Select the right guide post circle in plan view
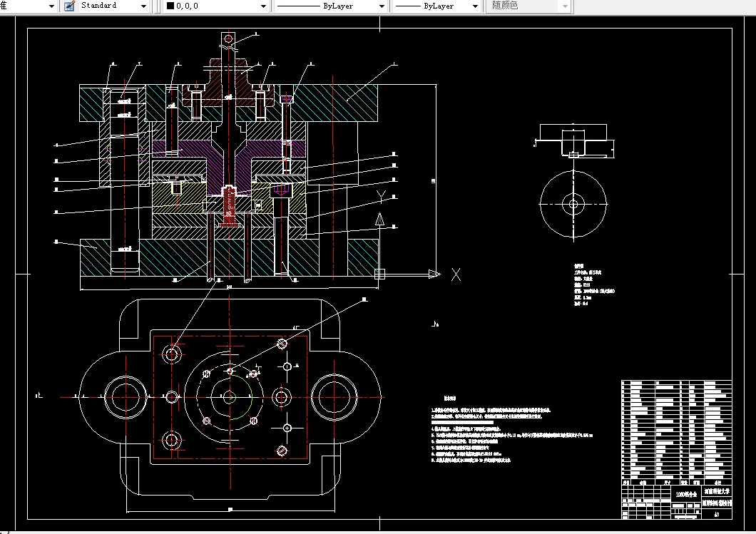756x534 pixels. tap(334, 398)
